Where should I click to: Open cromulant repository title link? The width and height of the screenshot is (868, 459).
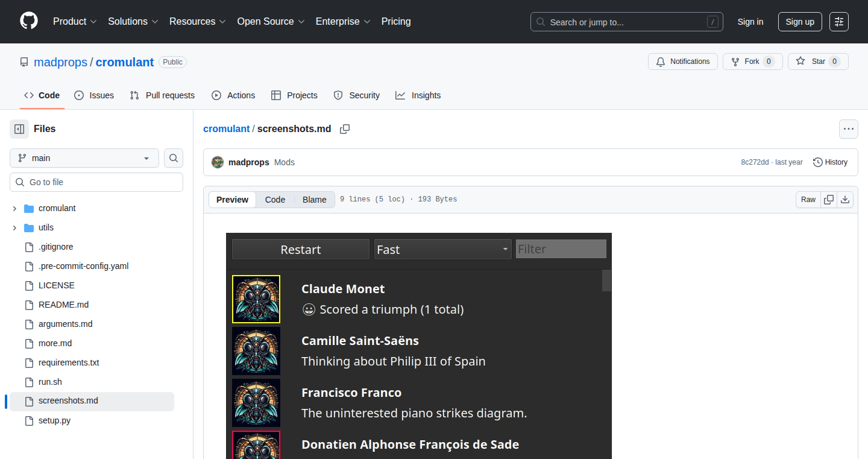[125, 62]
